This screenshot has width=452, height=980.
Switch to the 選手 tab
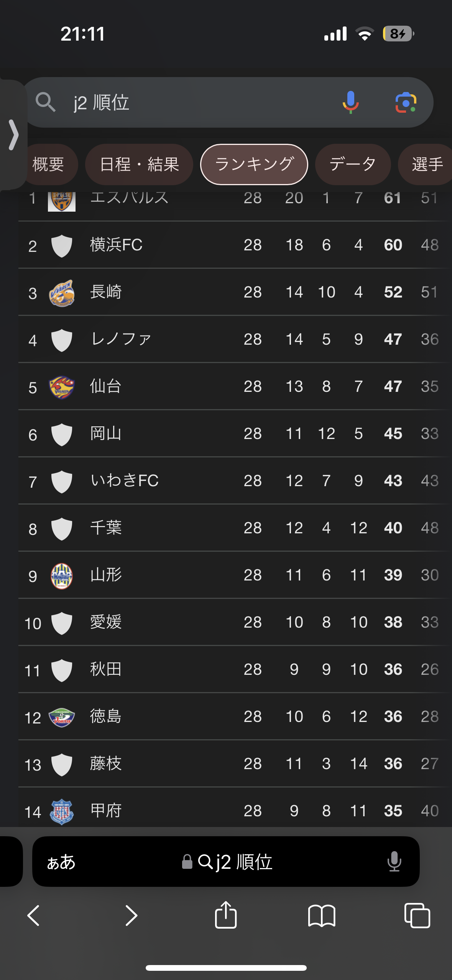point(426,164)
